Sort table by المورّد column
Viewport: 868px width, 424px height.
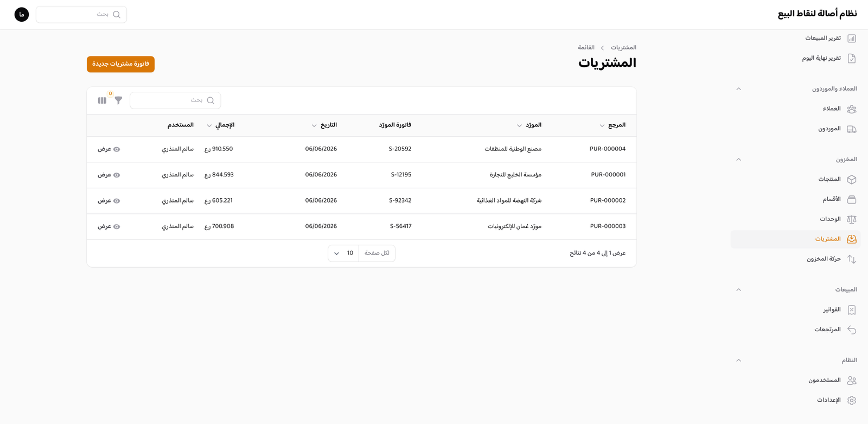pyautogui.click(x=529, y=125)
